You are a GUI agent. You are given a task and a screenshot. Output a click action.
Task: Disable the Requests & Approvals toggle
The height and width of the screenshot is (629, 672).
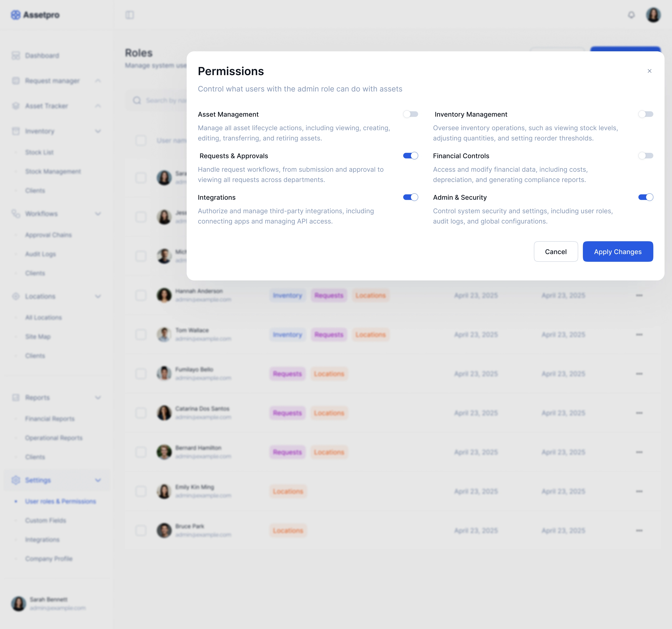pos(410,156)
